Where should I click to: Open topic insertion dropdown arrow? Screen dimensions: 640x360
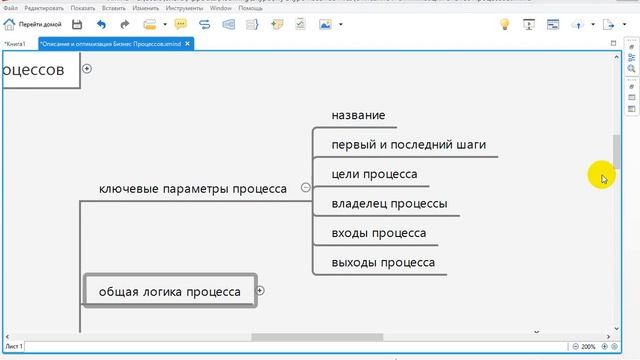pos(165,24)
